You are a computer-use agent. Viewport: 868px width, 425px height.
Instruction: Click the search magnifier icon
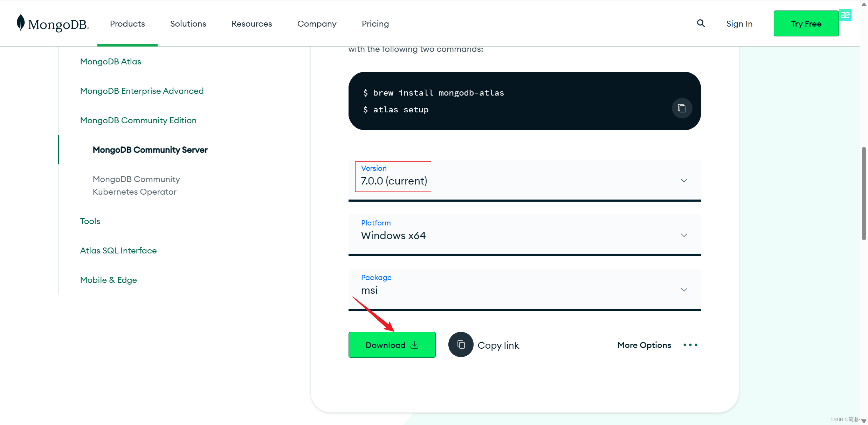point(701,23)
